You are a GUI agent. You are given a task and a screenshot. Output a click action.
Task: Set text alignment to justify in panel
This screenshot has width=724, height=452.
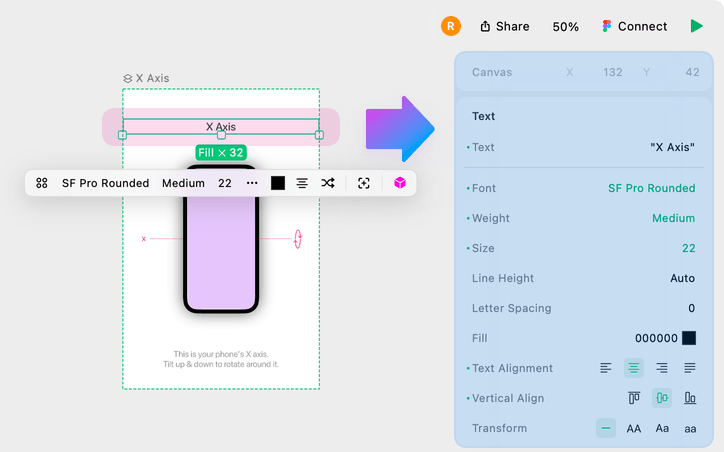pos(690,368)
